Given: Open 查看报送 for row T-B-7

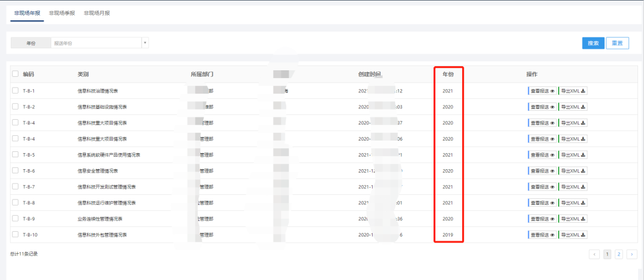Looking at the screenshot, I should coord(542,187).
